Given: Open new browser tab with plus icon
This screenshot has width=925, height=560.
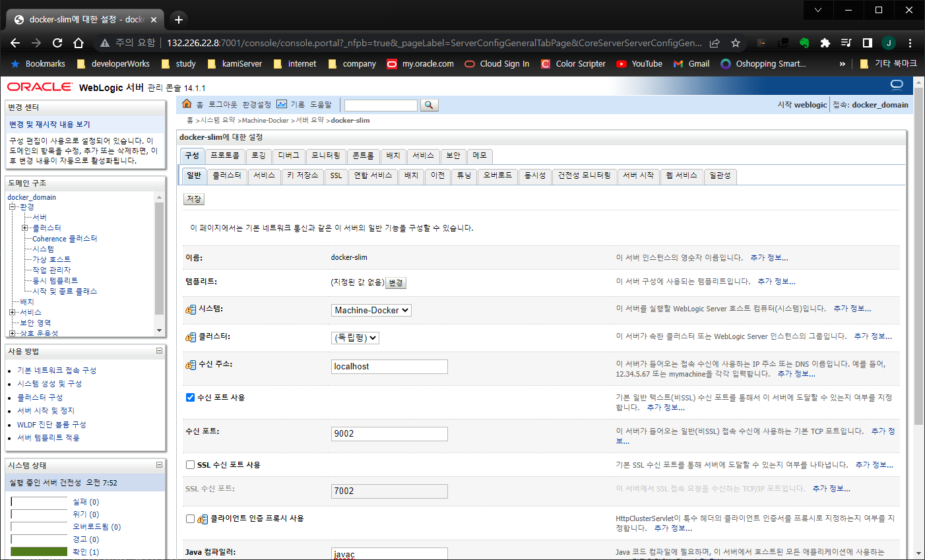Looking at the screenshot, I should pyautogui.click(x=179, y=20).
